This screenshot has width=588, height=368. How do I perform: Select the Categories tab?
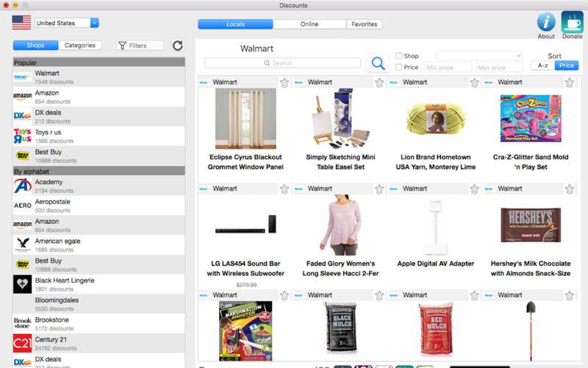coord(80,45)
